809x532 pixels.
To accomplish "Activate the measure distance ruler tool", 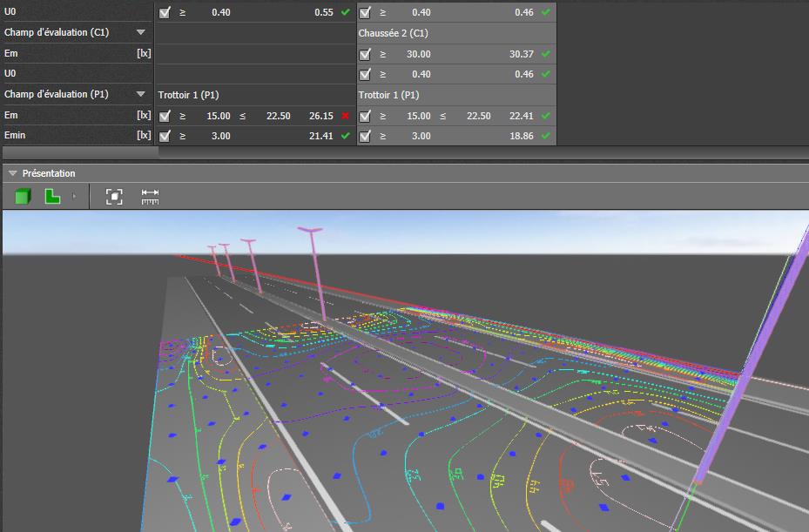I will click(150, 197).
